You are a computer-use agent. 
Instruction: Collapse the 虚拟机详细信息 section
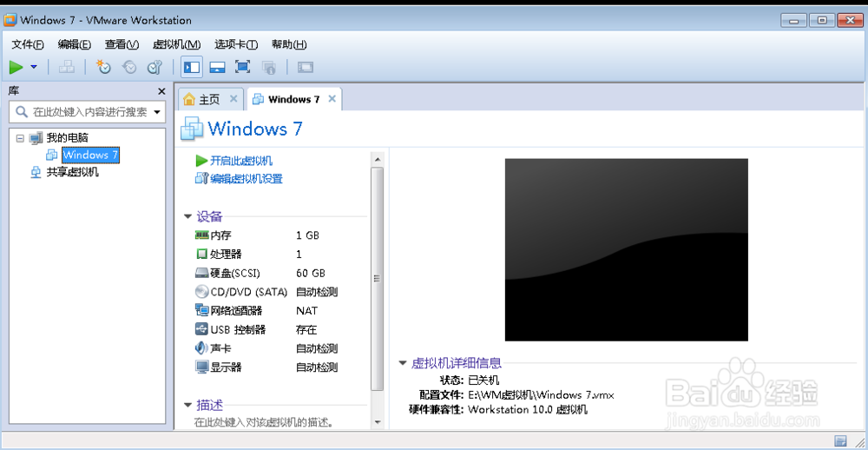coord(403,363)
